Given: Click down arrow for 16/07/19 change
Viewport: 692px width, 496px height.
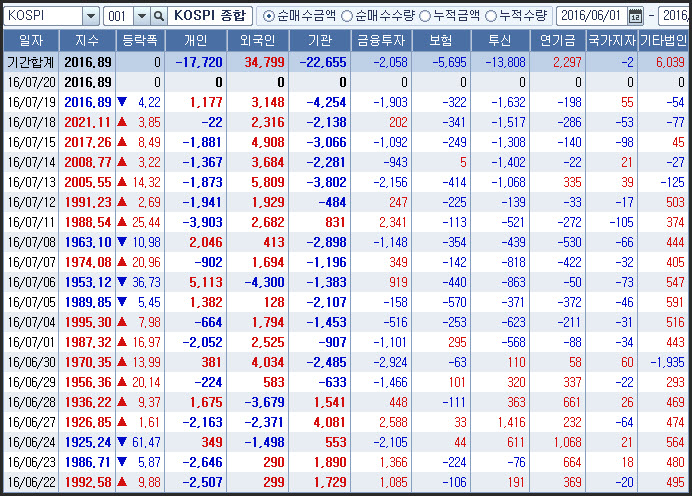Looking at the screenshot, I should pos(122,102).
